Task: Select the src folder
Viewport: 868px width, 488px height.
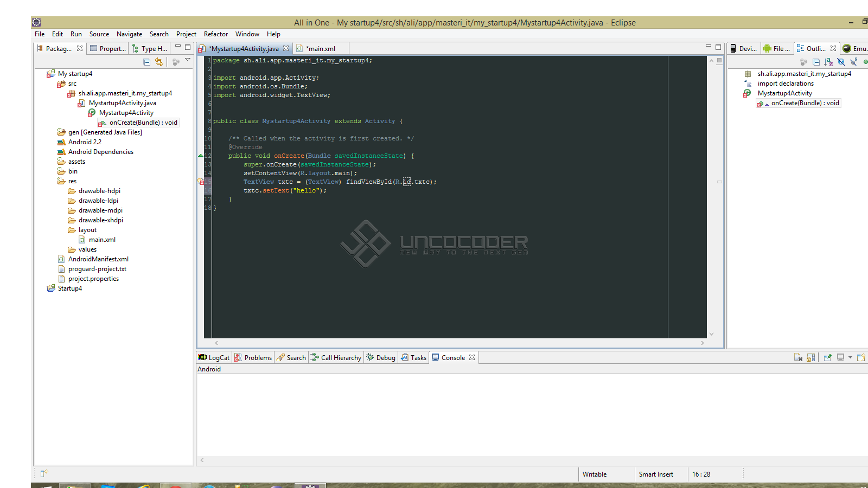Action: (x=72, y=84)
